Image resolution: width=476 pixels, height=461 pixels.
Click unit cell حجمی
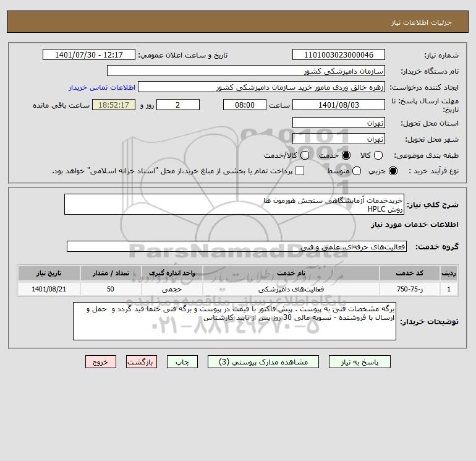[x=172, y=289]
